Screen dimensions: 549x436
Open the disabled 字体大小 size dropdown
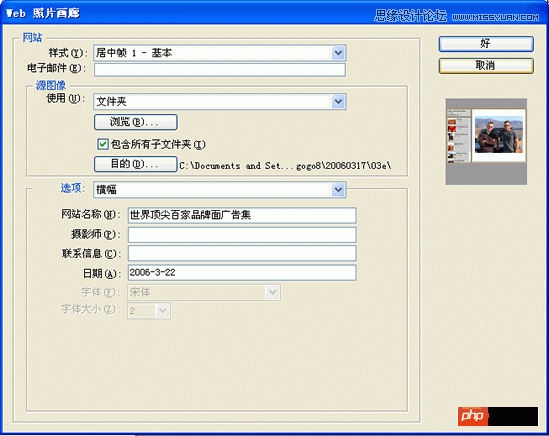pos(149,311)
